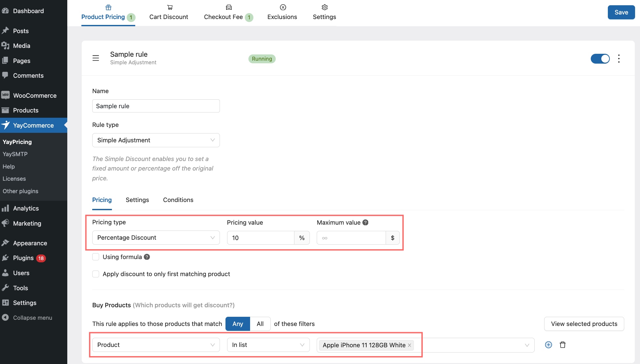
Task: Open the gear Settings tab at top
Action: tap(324, 12)
